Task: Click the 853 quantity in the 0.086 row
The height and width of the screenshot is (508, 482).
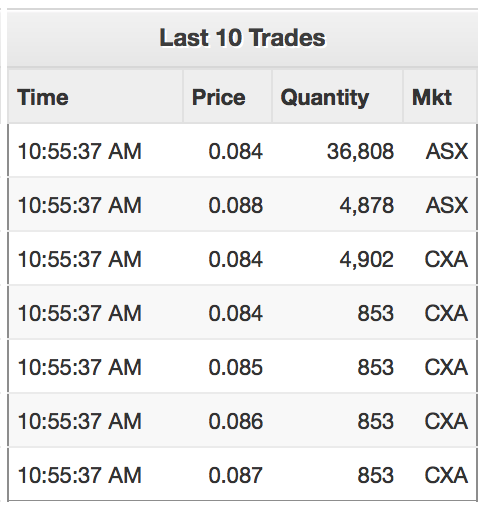Action: [376, 421]
